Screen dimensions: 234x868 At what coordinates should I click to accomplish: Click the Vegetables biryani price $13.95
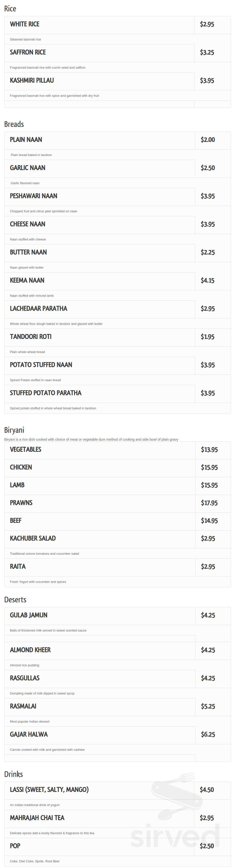point(209,450)
